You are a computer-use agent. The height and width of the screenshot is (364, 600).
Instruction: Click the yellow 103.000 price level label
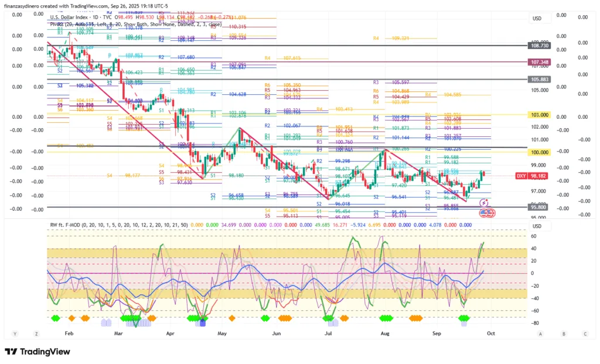point(539,115)
